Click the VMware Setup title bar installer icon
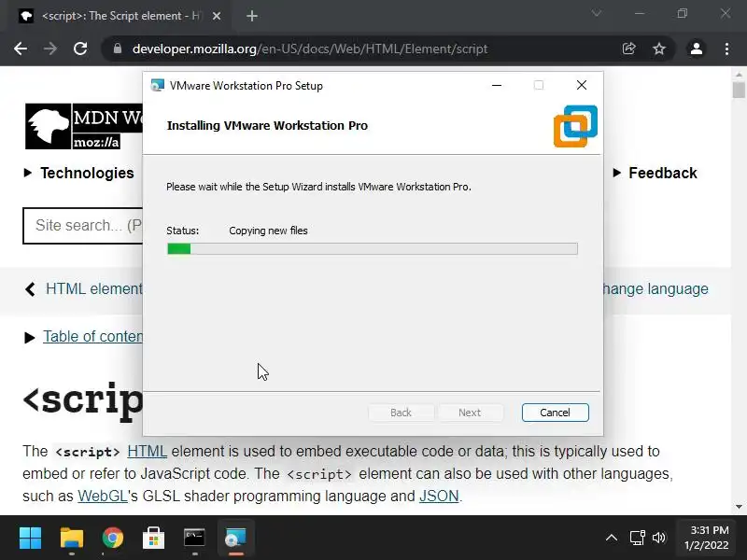Viewport: 747px width, 560px height. (x=157, y=85)
